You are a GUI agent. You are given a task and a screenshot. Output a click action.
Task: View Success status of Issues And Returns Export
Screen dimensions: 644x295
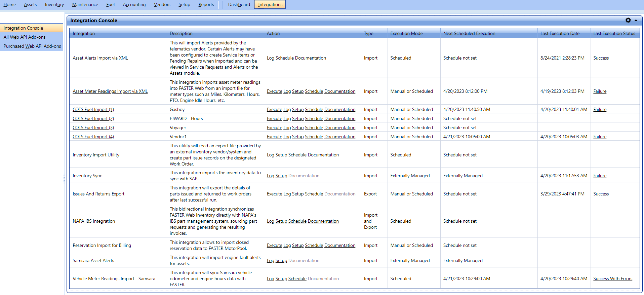pos(601,194)
